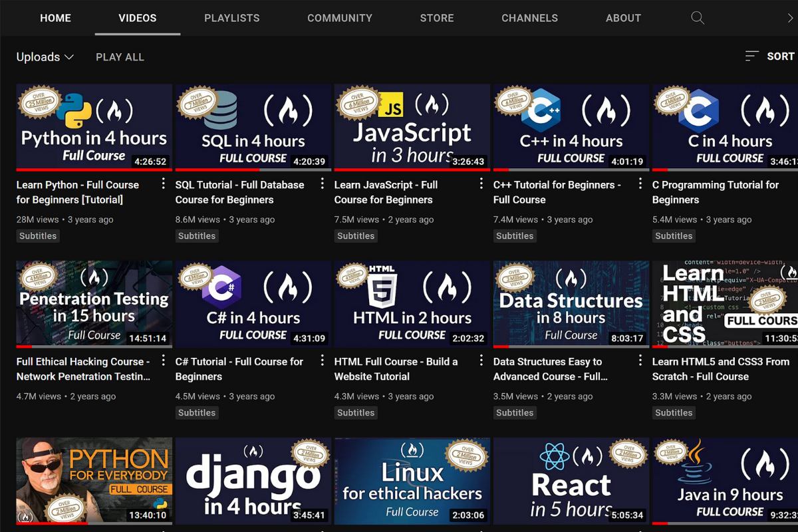Image resolution: width=798 pixels, height=532 pixels.
Task: Click '8.6M views • 3 years ago' text
Action: point(225,219)
